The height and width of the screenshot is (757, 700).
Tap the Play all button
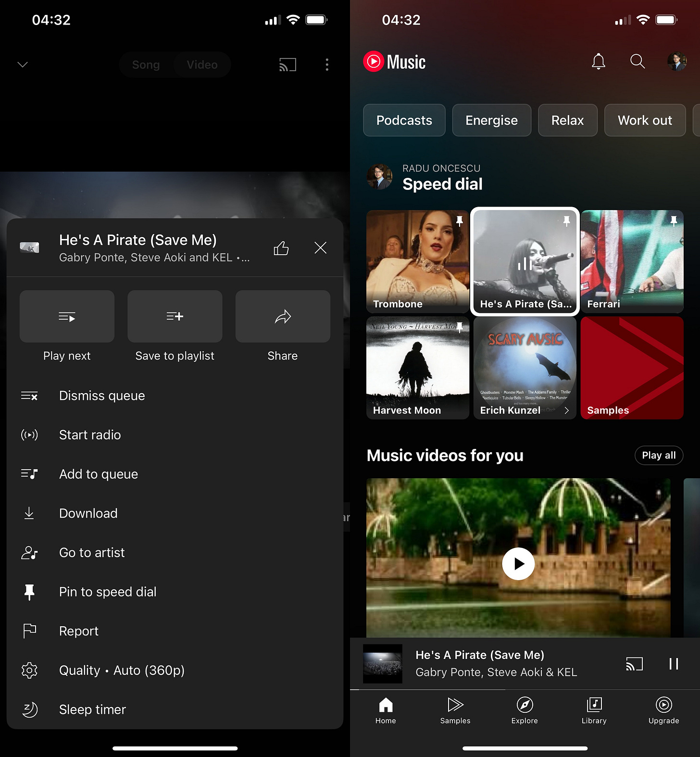pyautogui.click(x=659, y=455)
